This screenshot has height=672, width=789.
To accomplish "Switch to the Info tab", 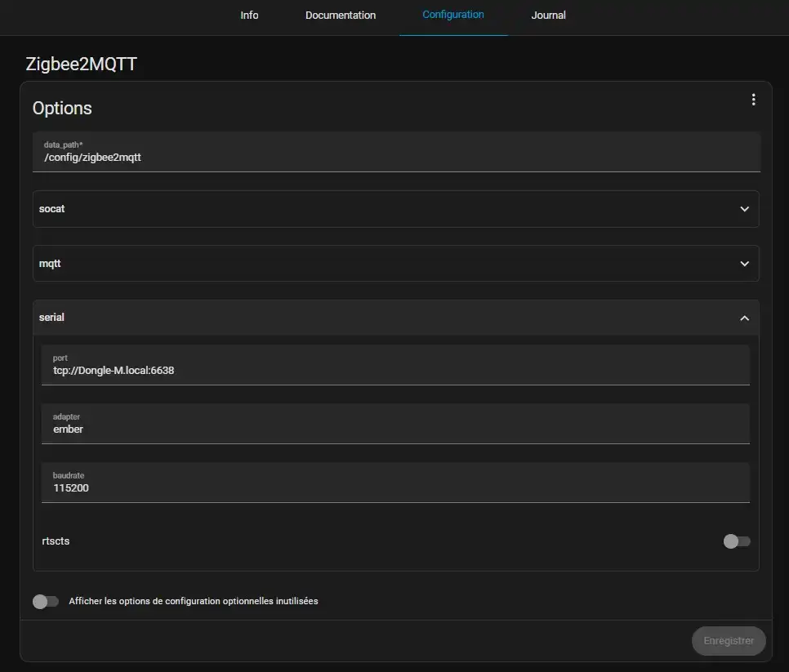I will pos(249,16).
